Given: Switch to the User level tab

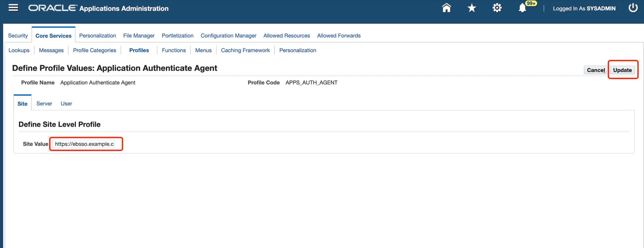Looking at the screenshot, I should click(x=66, y=103).
